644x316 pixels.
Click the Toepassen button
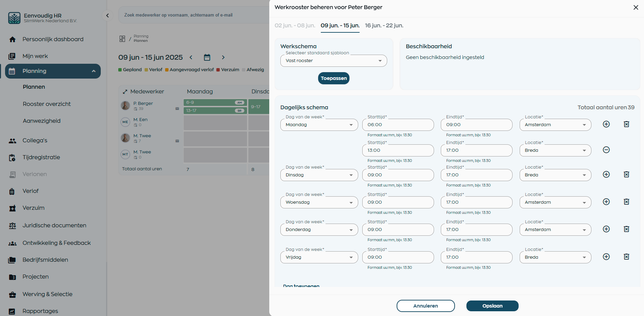(333, 78)
